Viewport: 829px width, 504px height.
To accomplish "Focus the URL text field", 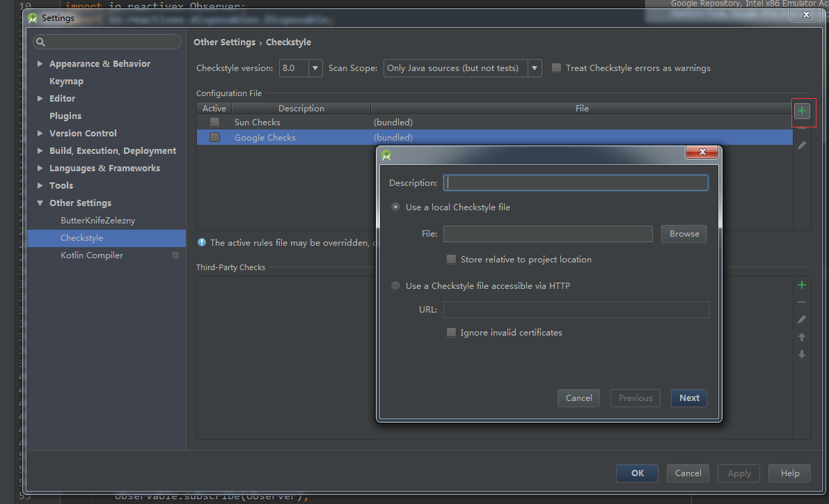I will click(576, 310).
